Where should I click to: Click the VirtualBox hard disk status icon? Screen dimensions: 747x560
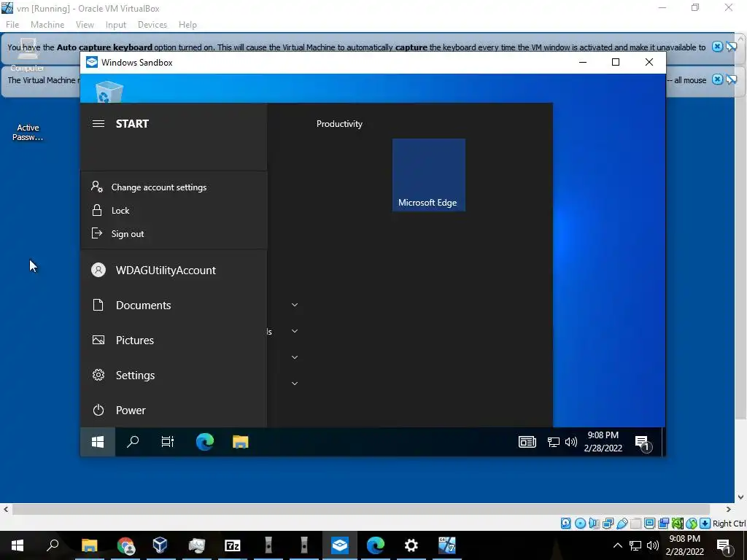tap(565, 524)
